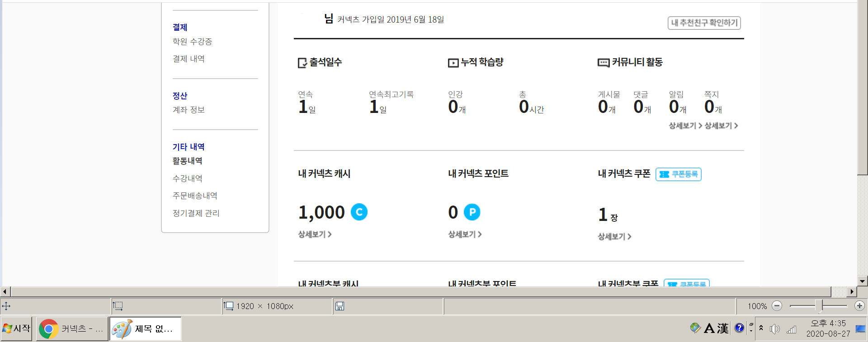
Task: Click the A input mode IME icon
Action: 709,328
